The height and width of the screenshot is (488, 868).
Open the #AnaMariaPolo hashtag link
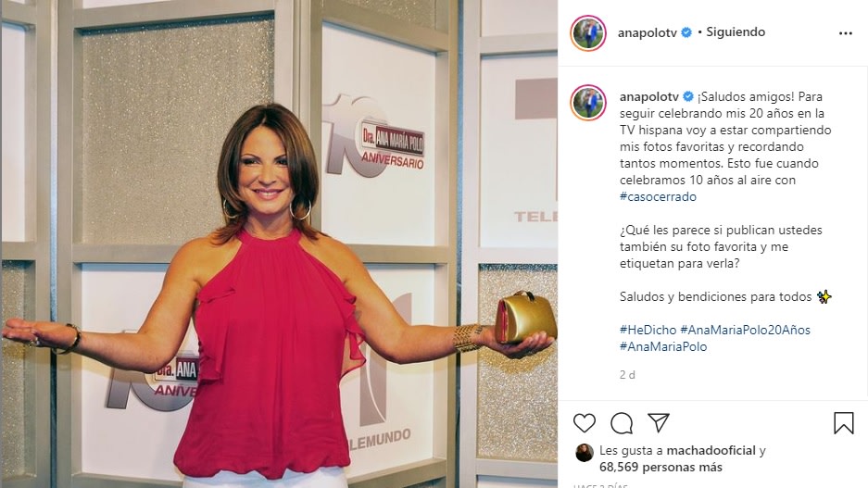pos(663,346)
